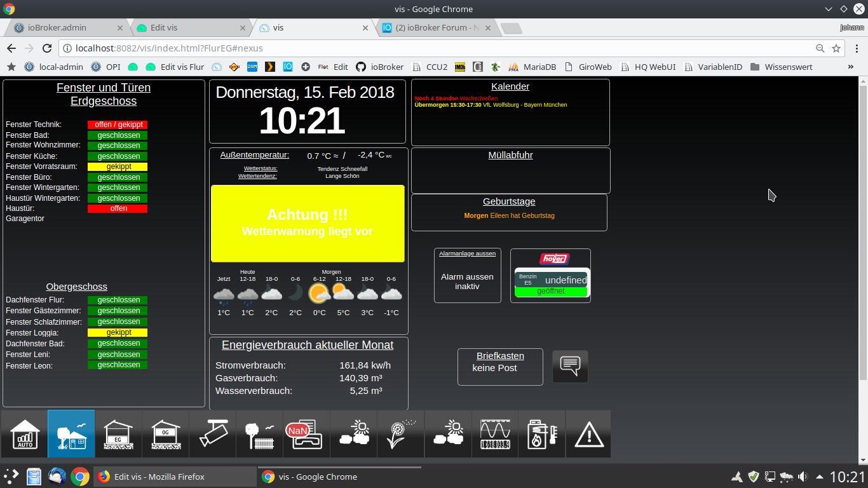Open the GiroWeb bookmark
Screen dimensions: 868x488
click(x=588, y=67)
